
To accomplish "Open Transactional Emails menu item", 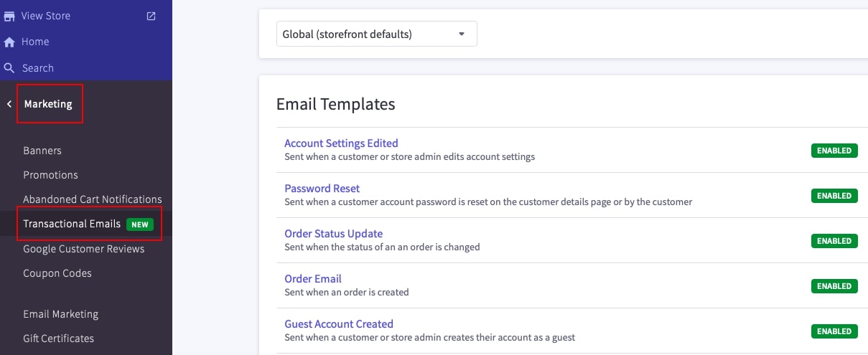I will [72, 224].
